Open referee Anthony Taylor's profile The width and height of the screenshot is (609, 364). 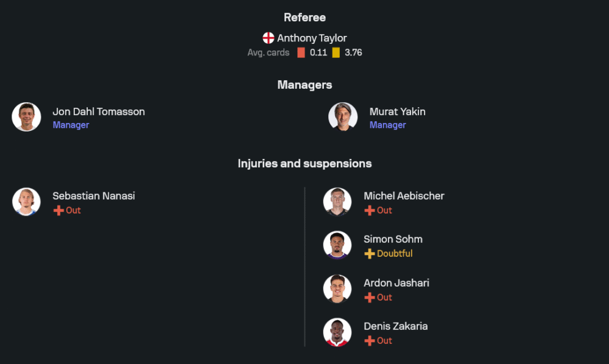tap(312, 38)
